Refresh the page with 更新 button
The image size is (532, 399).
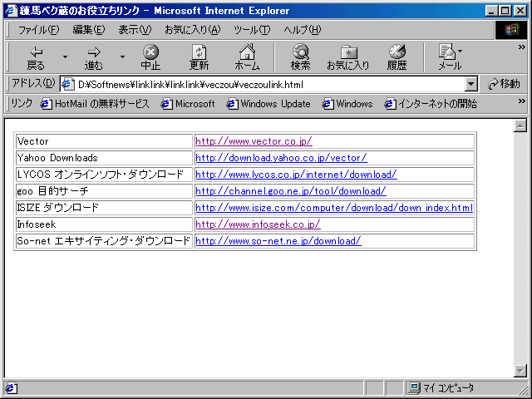(199, 57)
